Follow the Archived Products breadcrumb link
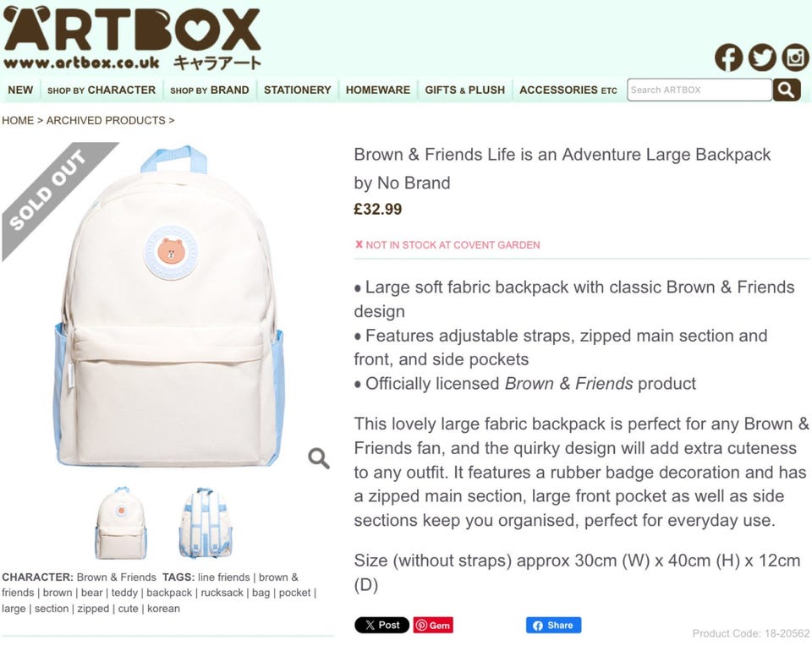This screenshot has width=812, height=651. (x=106, y=121)
